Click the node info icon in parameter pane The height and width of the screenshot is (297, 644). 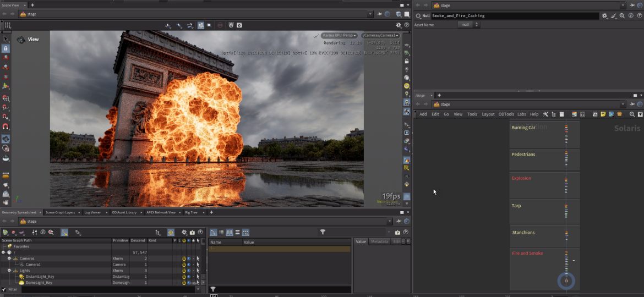(631, 16)
